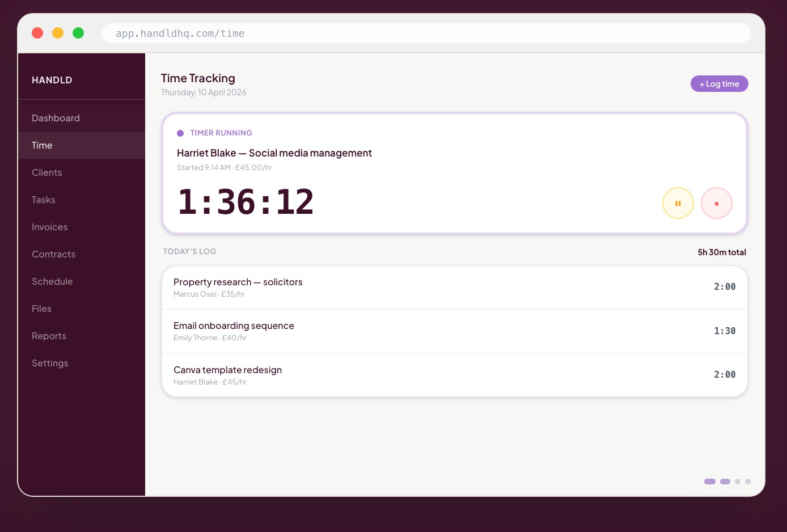Image resolution: width=787 pixels, height=532 pixels.
Task: Open Settings in the sidebar
Action: pos(50,363)
